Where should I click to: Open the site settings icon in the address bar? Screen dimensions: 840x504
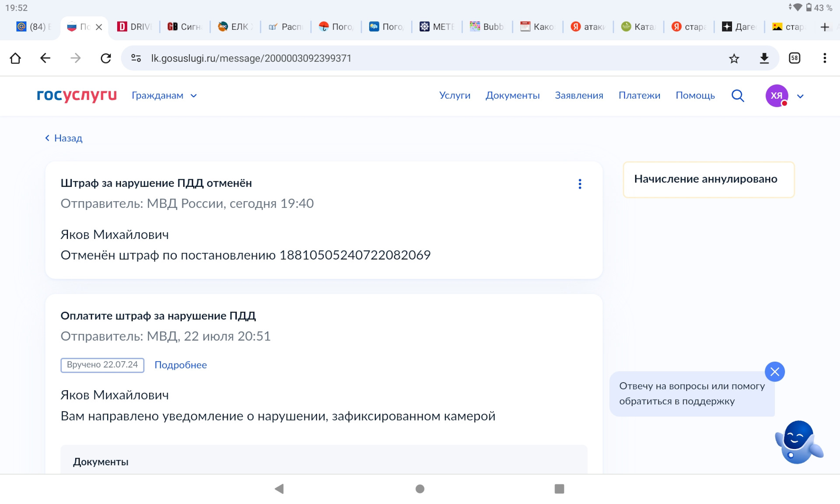[136, 58]
